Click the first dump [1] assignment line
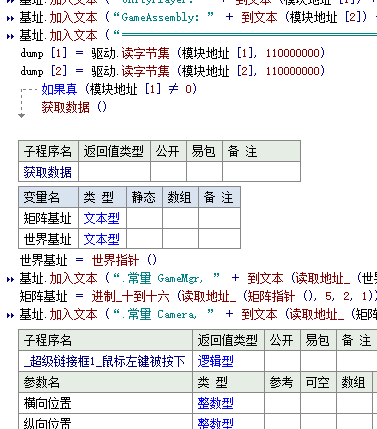This screenshot has width=377, height=429. [172, 53]
